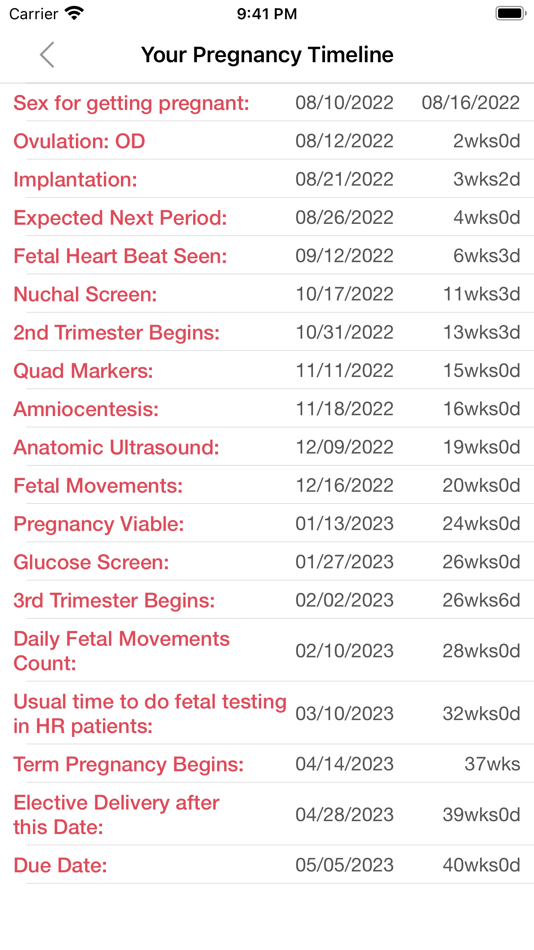Viewport: 534px width, 950px height.
Task: Tap the 08/16/2022 end date
Action: [x=471, y=102]
